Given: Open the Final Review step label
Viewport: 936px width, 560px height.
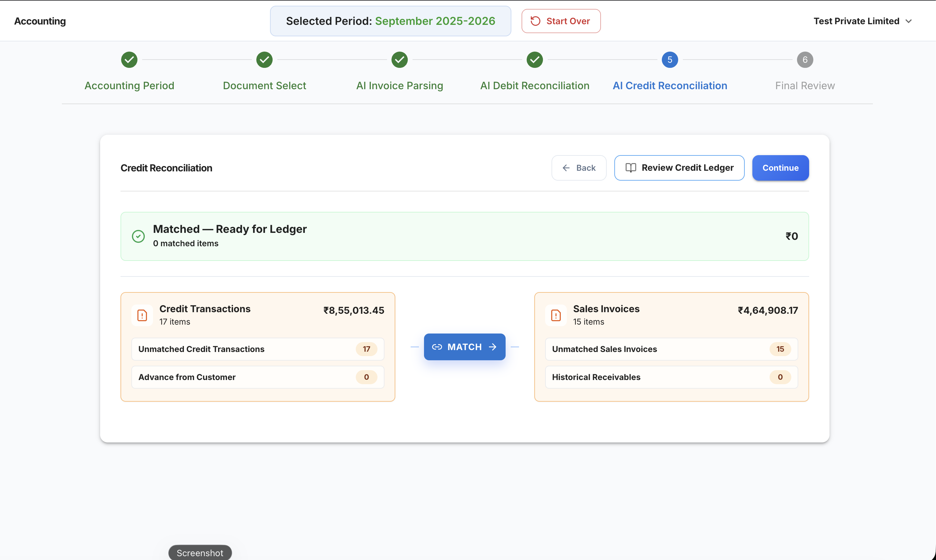Looking at the screenshot, I should pos(805,86).
